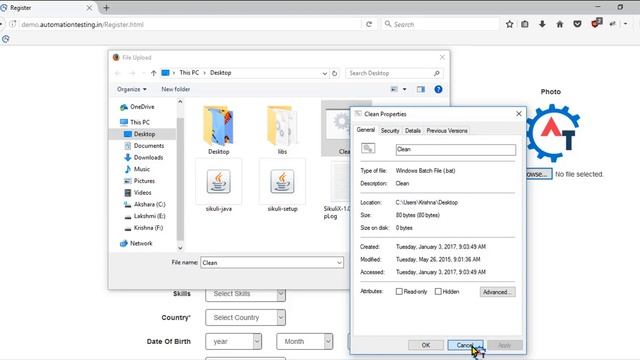Viewport: 640px width, 360px height.
Task: Open Documents in the navigation pane
Action: coord(144,146)
